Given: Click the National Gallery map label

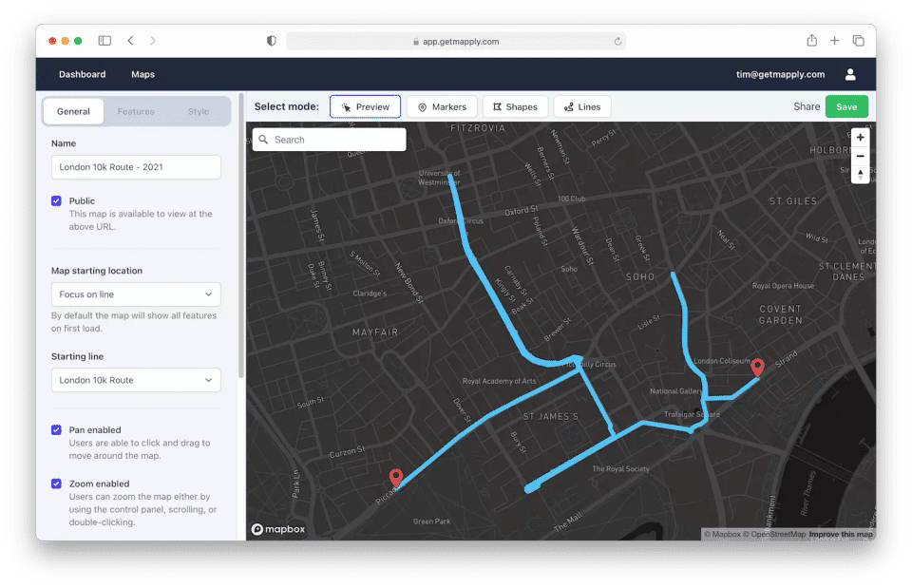Looking at the screenshot, I should [675, 391].
